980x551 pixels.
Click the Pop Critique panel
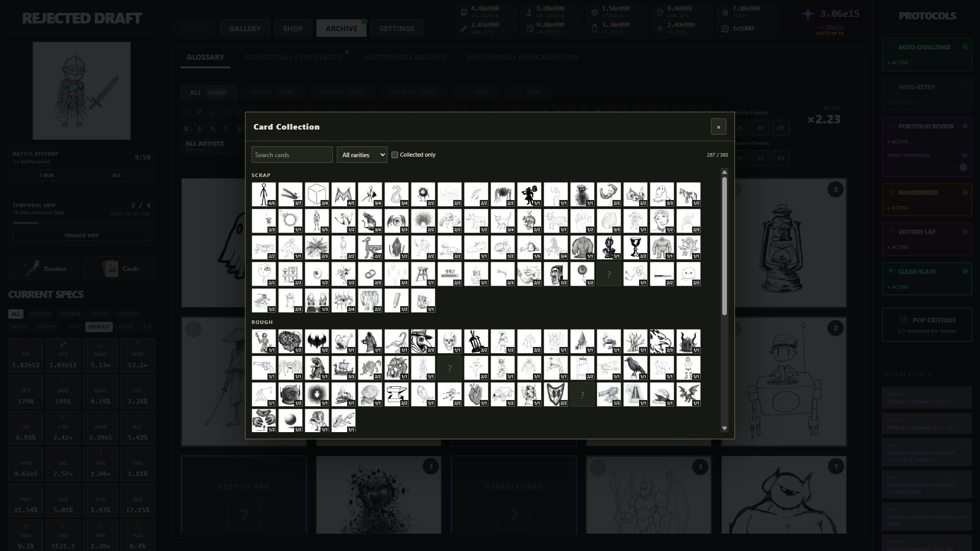tap(927, 325)
